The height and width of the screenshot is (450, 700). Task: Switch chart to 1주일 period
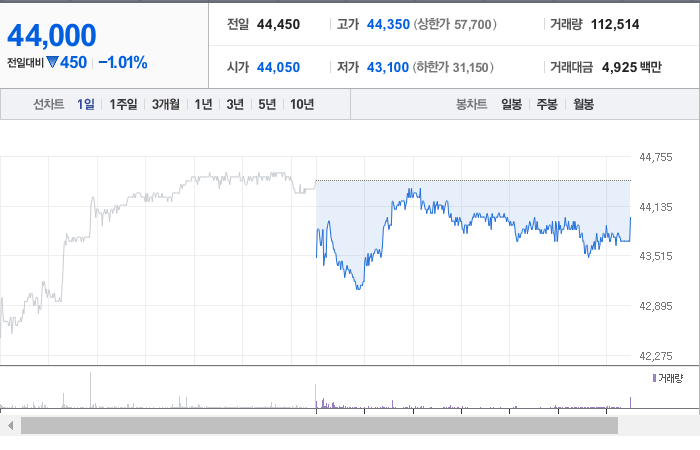tap(123, 104)
